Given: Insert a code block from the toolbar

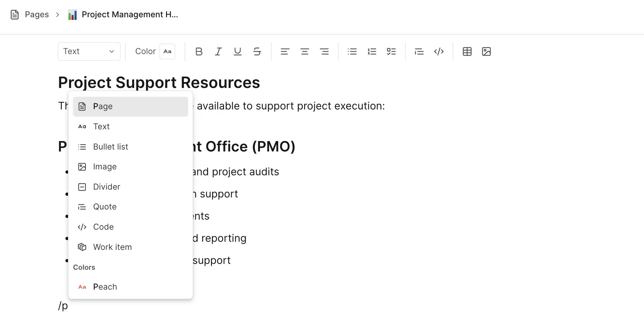Looking at the screenshot, I should pyautogui.click(x=439, y=51).
